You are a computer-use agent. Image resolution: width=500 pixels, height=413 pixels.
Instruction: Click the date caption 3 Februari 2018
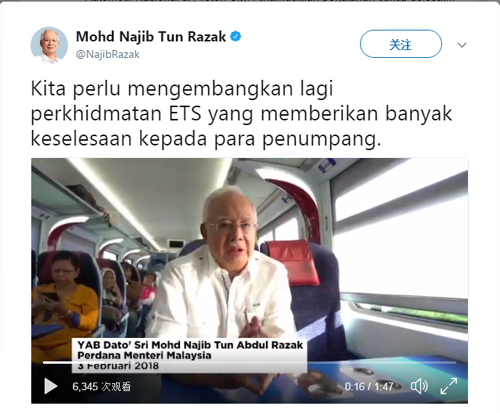pyautogui.click(x=118, y=366)
